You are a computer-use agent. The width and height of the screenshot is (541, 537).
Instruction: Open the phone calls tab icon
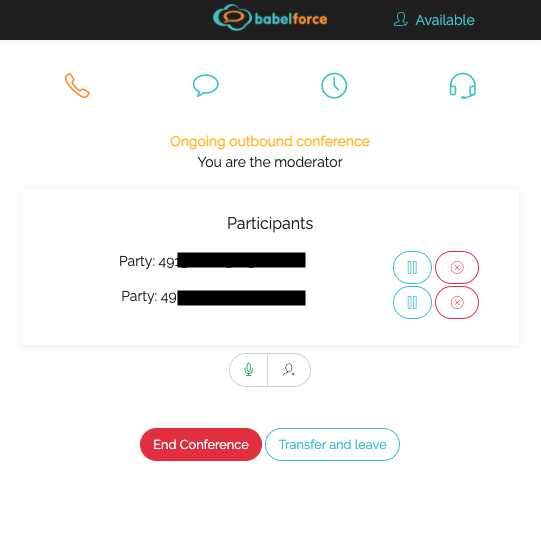coord(77,86)
